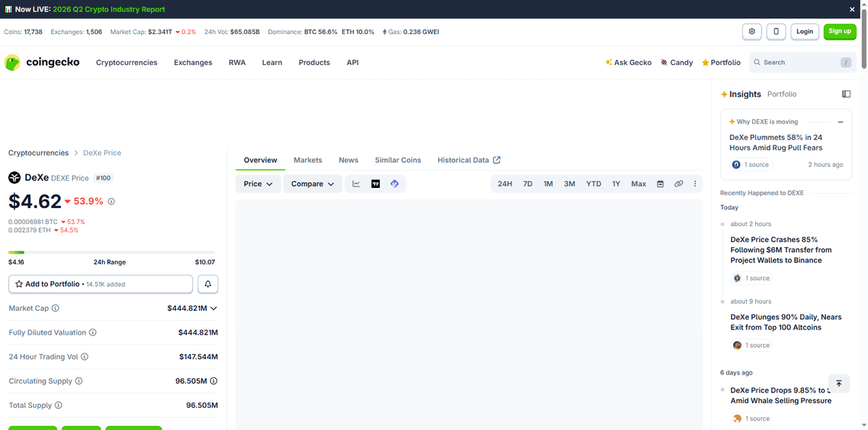
Task: Open the Compare dropdown
Action: 312,184
